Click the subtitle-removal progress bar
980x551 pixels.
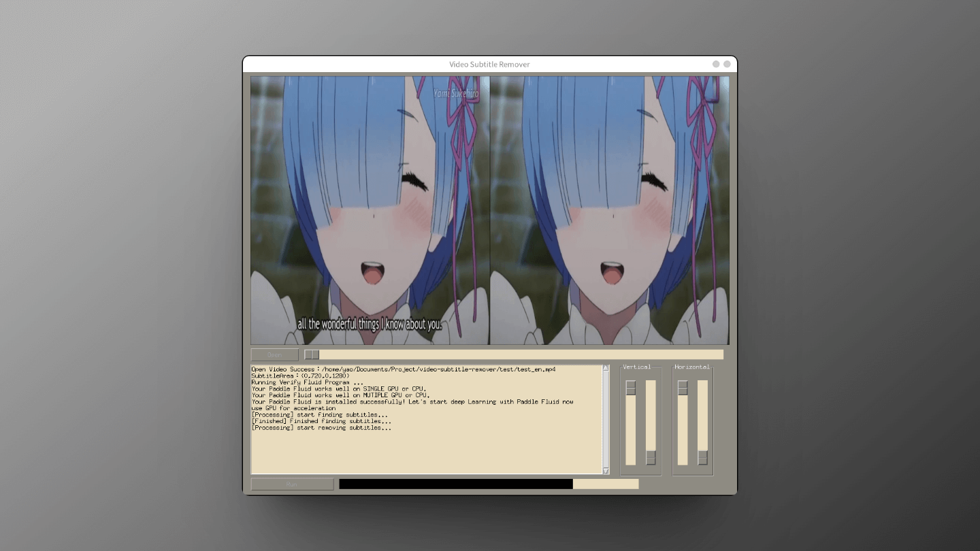489,484
